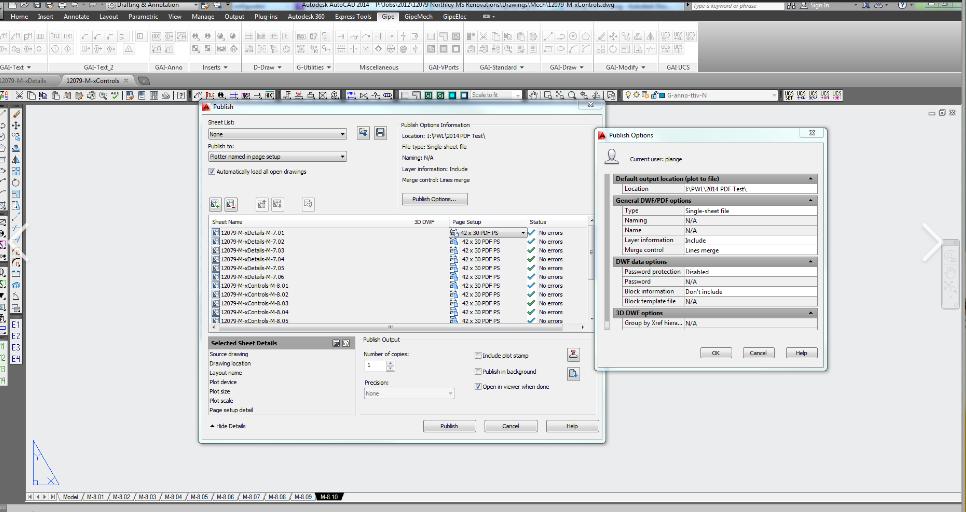Click the Add Sheets icon
The height and width of the screenshot is (512, 966).
tap(215, 204)
